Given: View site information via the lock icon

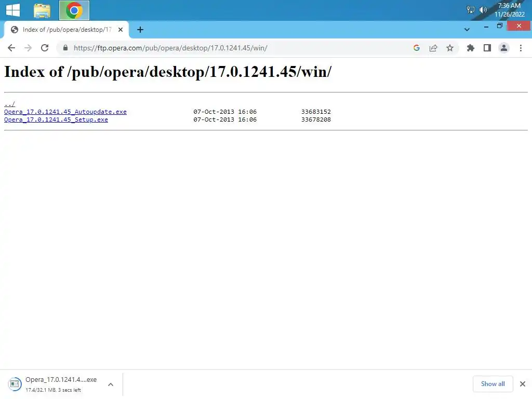Looking at the screenshot, I should 65,48.
